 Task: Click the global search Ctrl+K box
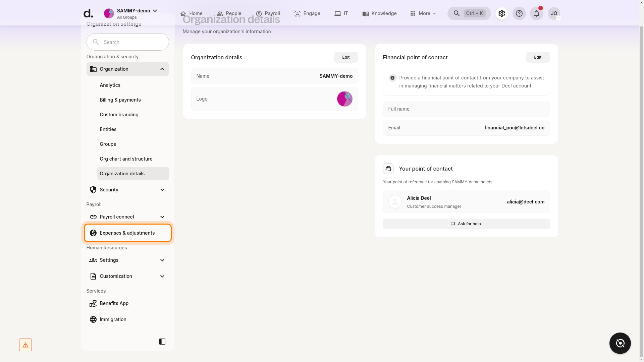tap(469, 13)
